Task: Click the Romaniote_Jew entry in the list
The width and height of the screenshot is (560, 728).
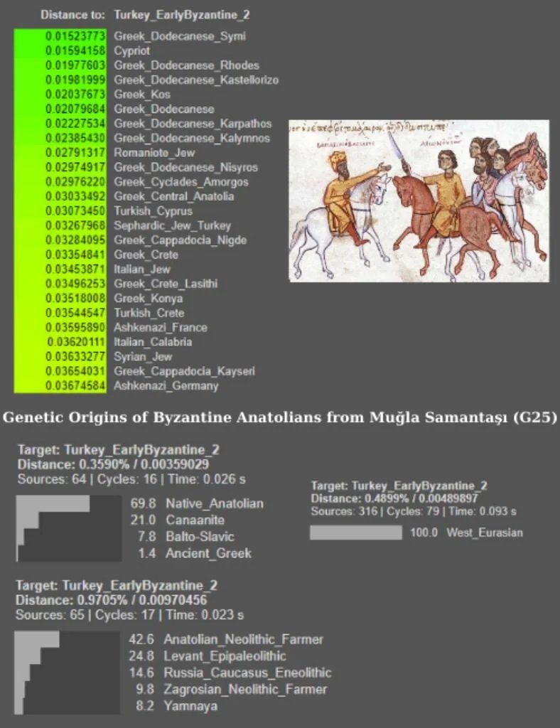Action: click(x=154, y=153)
